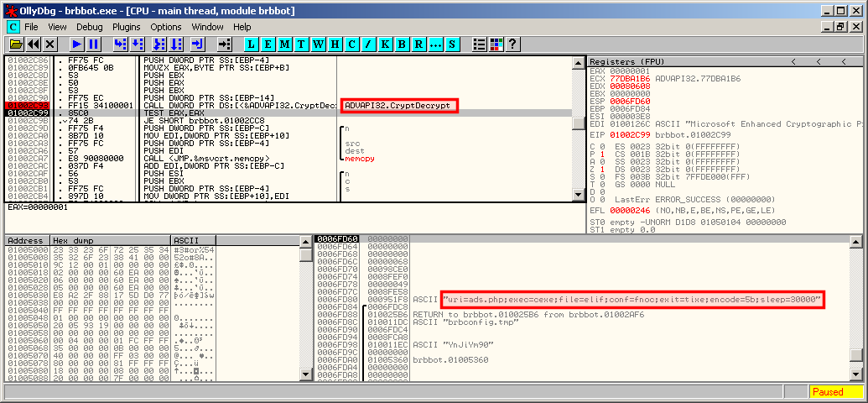868x403 pixels.
Task: Open Source window (S button)
Action: point(452,44)
